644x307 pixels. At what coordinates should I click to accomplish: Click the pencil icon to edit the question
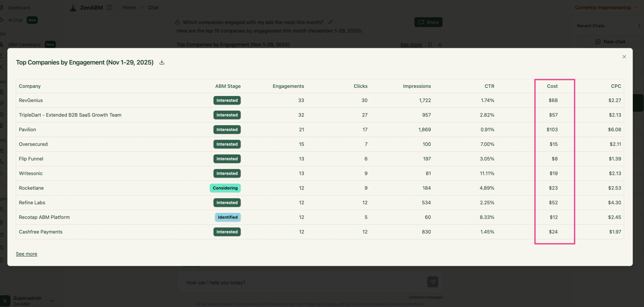point(331,22)
